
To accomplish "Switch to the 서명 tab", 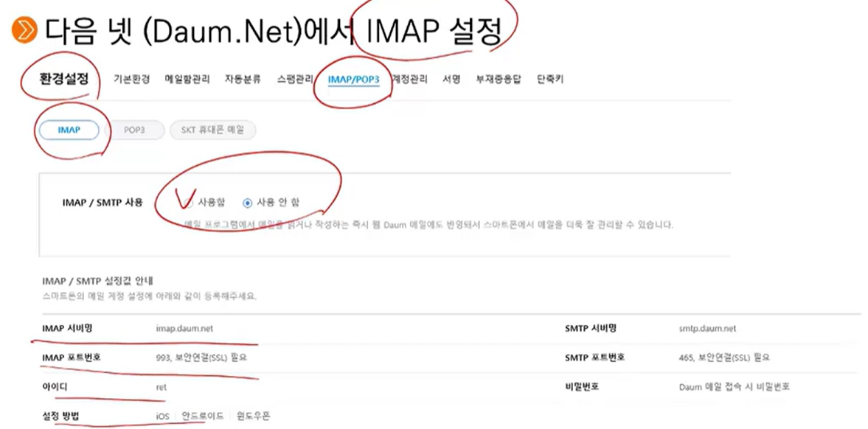I will point(451,79).
